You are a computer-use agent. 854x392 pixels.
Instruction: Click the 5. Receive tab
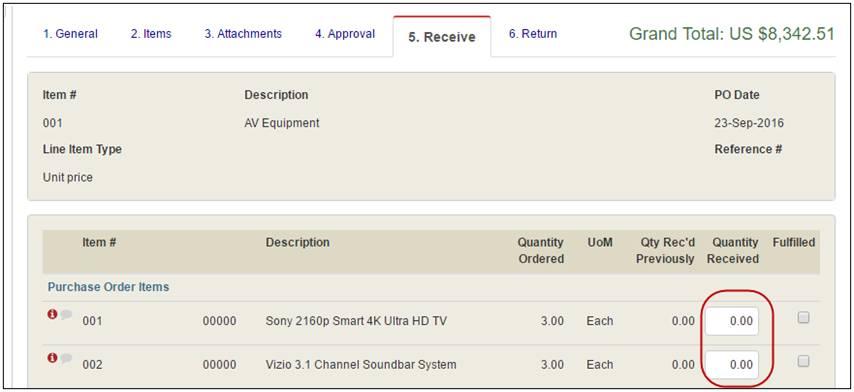point(442,36)
